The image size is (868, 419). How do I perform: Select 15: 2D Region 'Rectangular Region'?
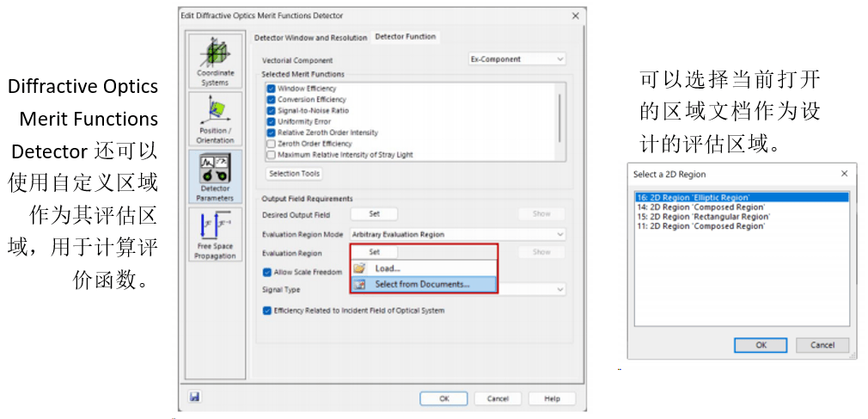pyautogui.click(x=702, y=217)
